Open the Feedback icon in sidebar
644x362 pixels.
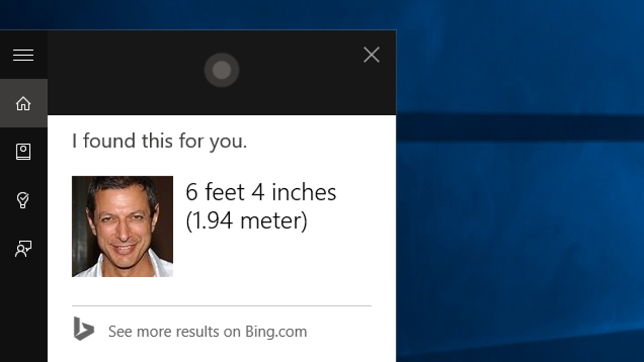pos(23,249)
